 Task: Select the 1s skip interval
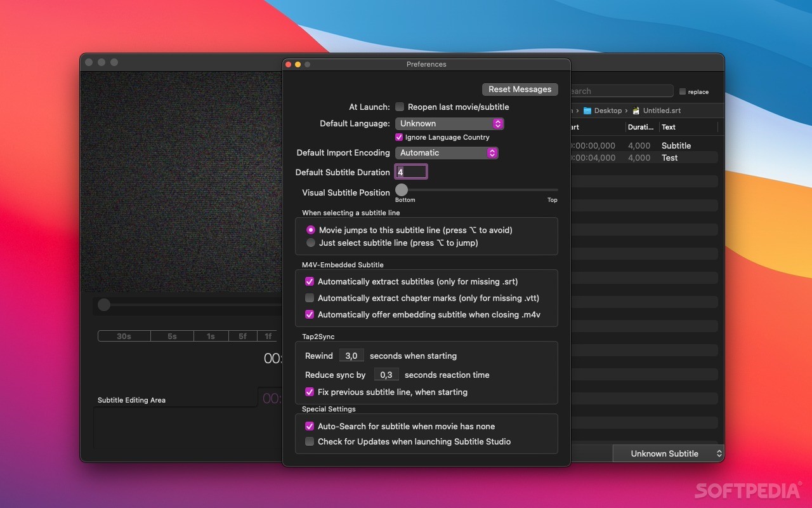pyautogui.click(x=211, y=336)
